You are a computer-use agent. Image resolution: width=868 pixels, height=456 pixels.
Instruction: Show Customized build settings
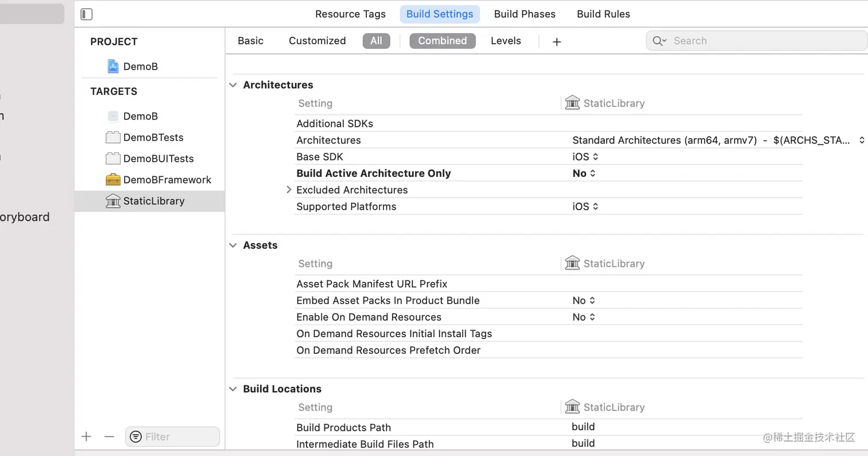(317, 41)
